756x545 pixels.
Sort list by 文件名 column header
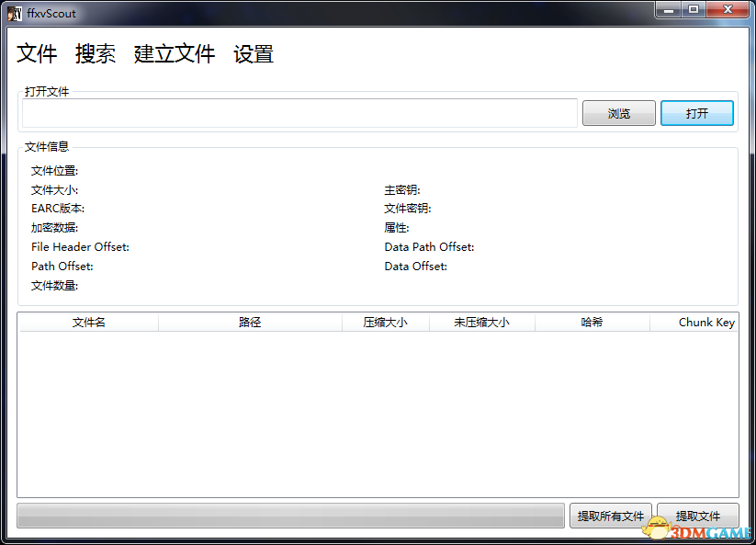click(88, 323)
